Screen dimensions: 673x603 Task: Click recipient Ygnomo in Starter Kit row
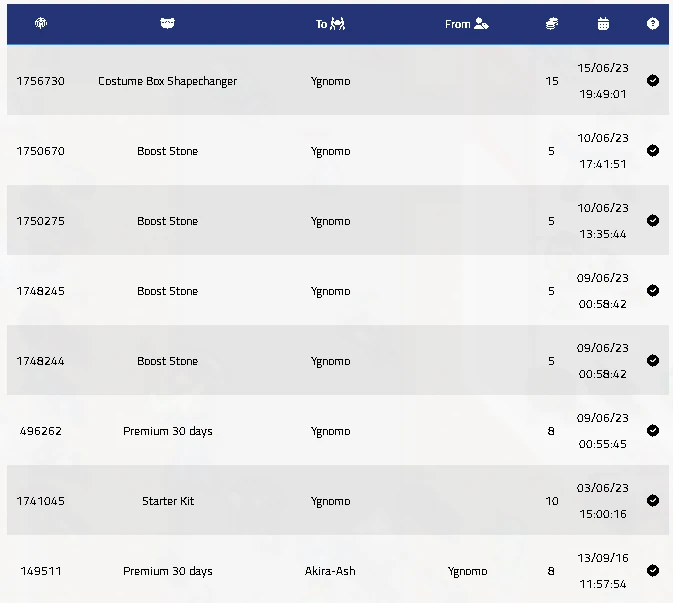[x=330, y=501]
